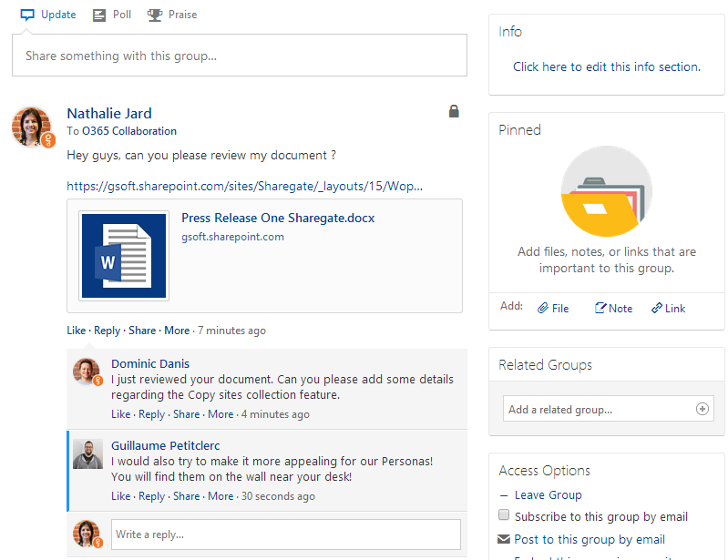728x560 pixels.
Task: Add a Note to Pinned
Action: point(614,309)
